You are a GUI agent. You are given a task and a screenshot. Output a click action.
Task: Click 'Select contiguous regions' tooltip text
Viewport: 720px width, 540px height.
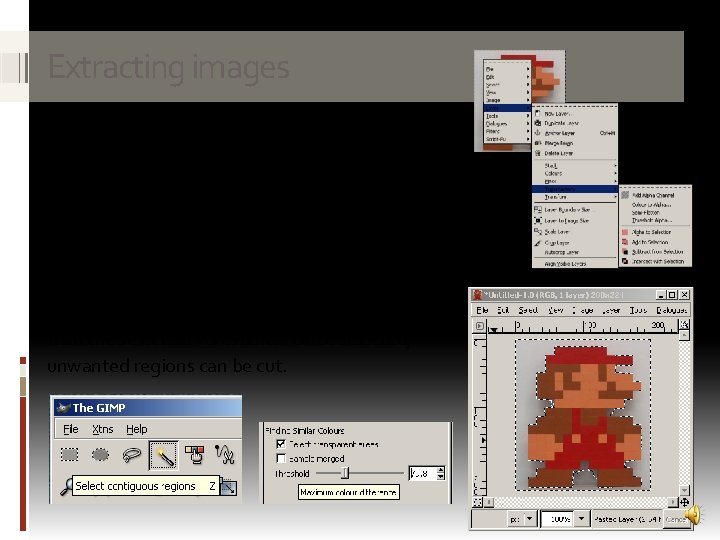[x=135, y=486]
